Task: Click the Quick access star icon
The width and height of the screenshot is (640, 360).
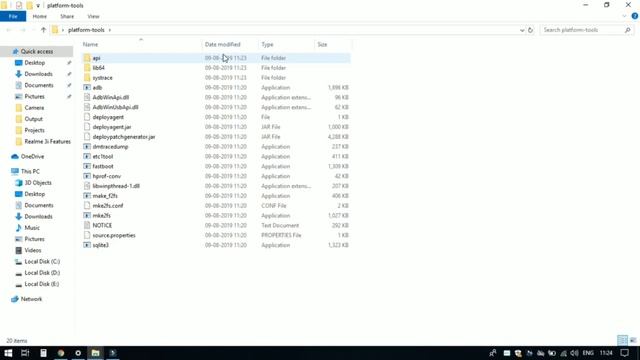Action: click(x=15, y=51)
